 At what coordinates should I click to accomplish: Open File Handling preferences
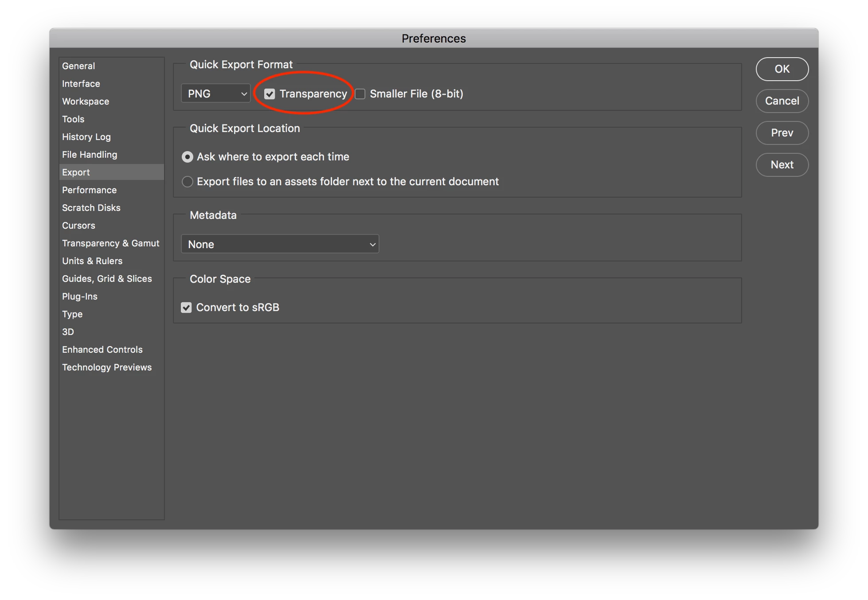point(90,155)
